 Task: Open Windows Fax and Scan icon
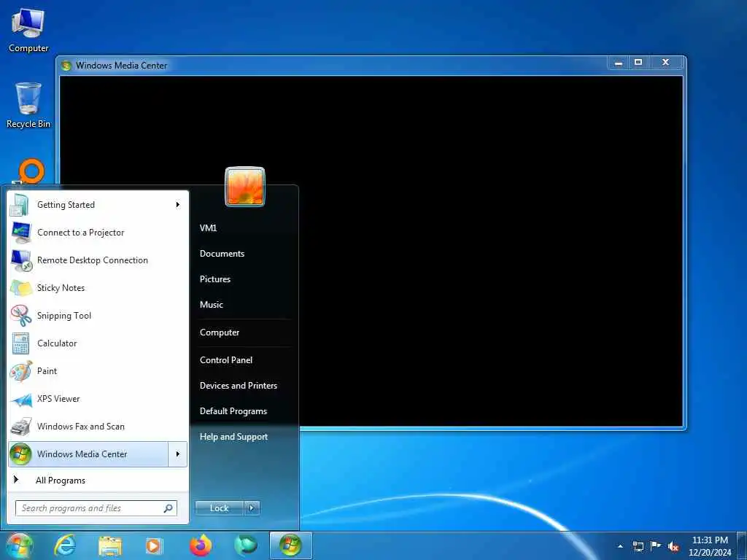[x=21, y=427]
